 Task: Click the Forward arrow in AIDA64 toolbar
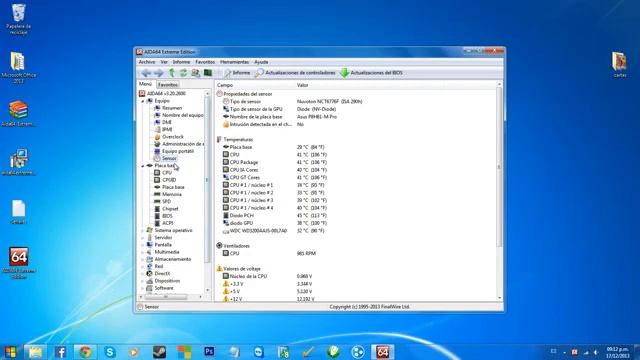click(x=158, y=73)
